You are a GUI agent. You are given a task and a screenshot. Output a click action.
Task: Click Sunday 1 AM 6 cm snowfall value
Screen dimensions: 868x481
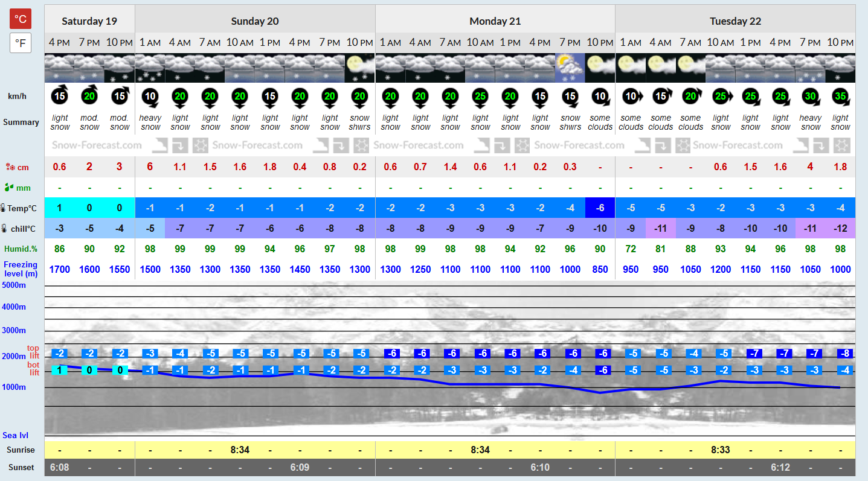150,167
